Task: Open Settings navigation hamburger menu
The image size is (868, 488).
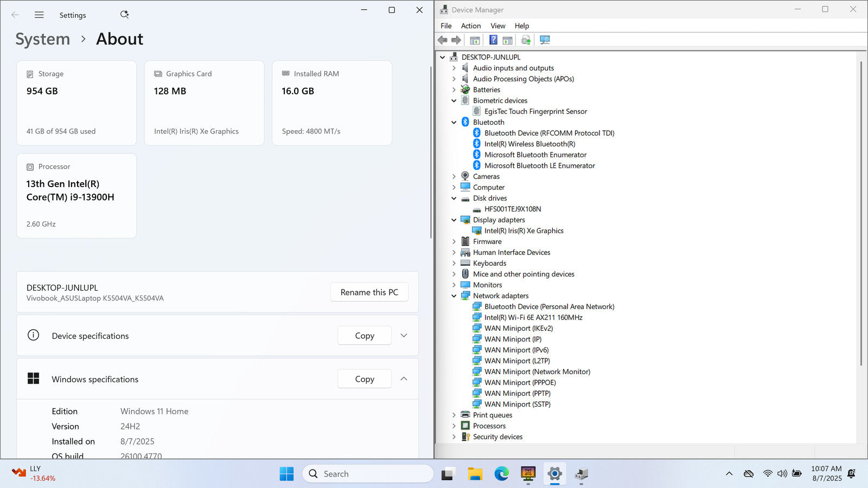Action: pyautogui.click(x=39, y=15)
